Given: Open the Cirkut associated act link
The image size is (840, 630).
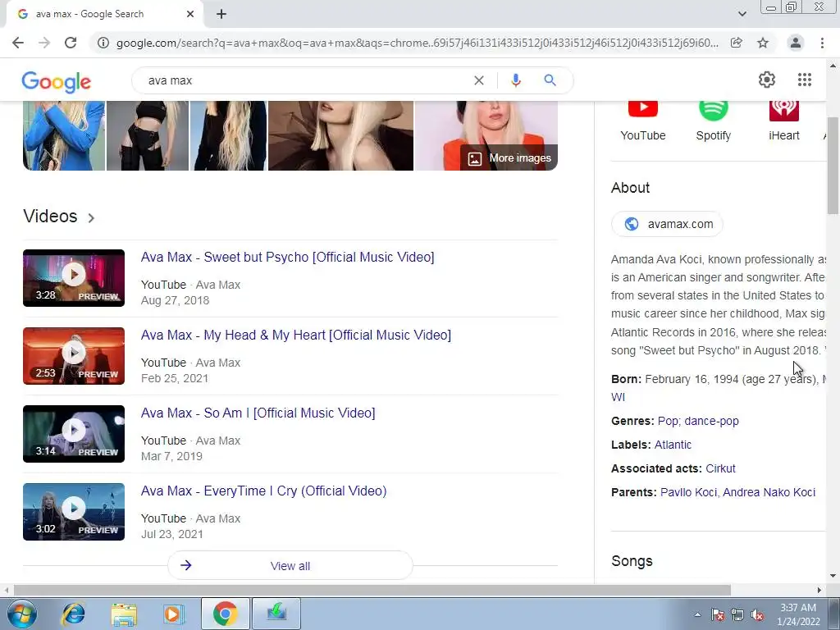Looking at the screenshot, I should (x=720, y=468).
